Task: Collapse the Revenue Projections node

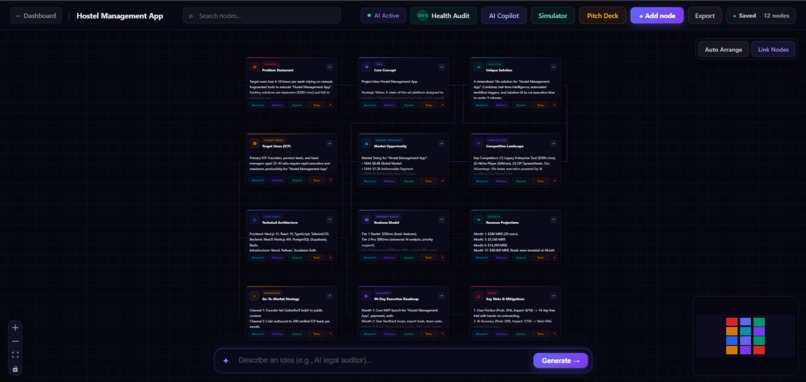Action: [x=554, y=220]
